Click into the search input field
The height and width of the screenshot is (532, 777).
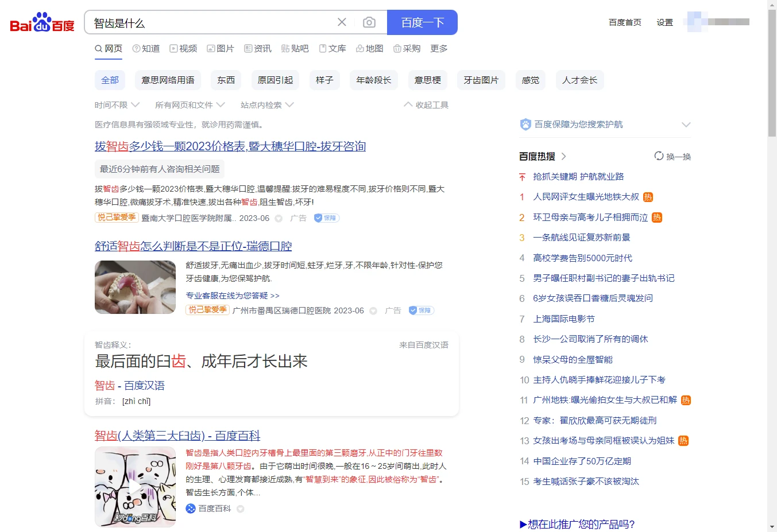tap(212, 22)
